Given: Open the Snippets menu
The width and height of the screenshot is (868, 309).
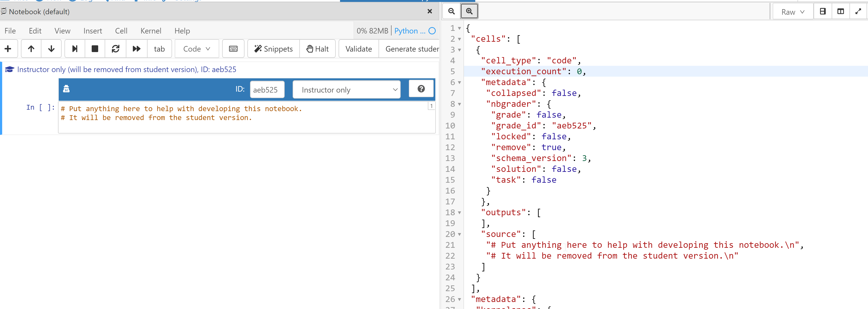Looking at the screenshot, I should click(x=273, y=49).
